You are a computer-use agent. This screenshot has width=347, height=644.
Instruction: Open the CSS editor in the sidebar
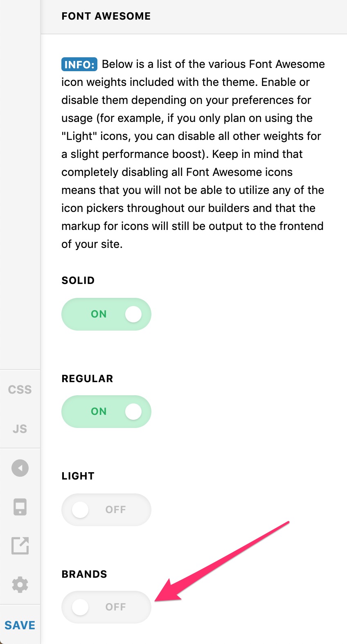point(20,390)
